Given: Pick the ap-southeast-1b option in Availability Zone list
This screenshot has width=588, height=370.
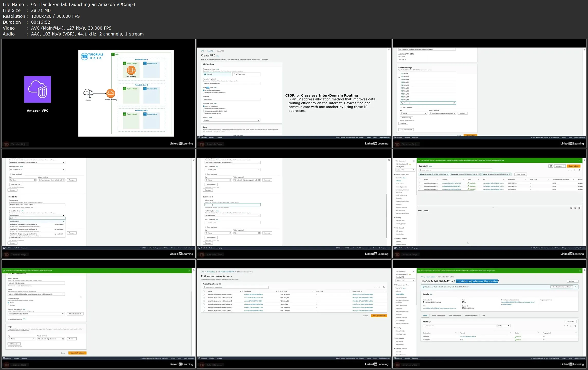Looking at the screenshot, I should click(x=37, y=230).
